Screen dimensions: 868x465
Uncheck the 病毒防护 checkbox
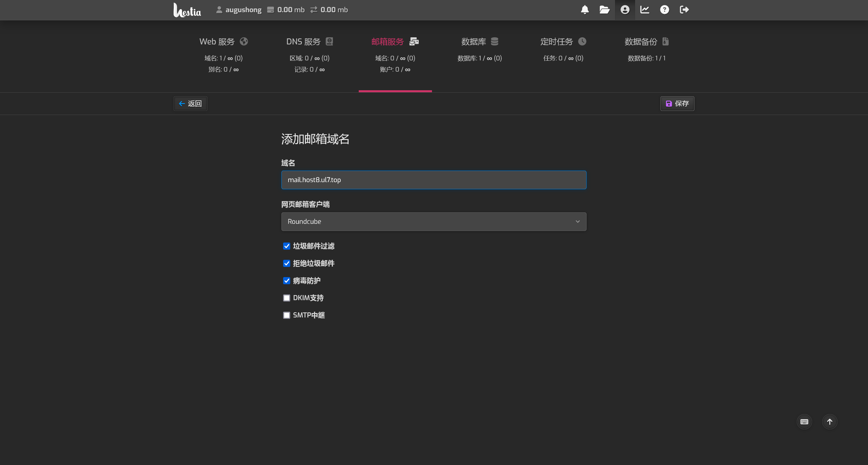(287, 281)
